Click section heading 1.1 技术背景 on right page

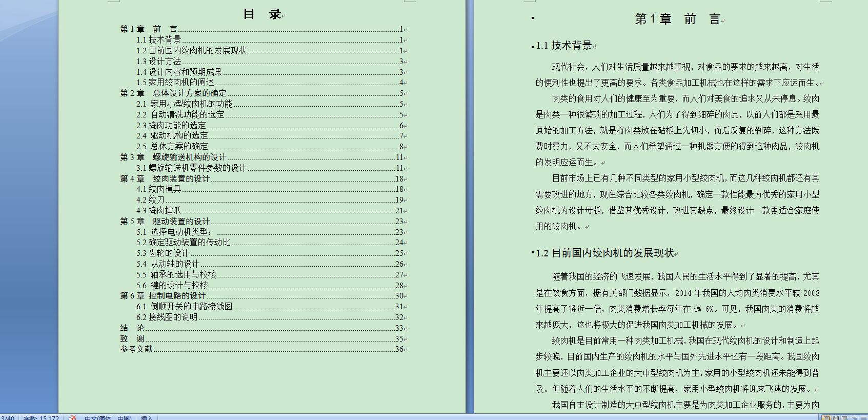point(564,46)
